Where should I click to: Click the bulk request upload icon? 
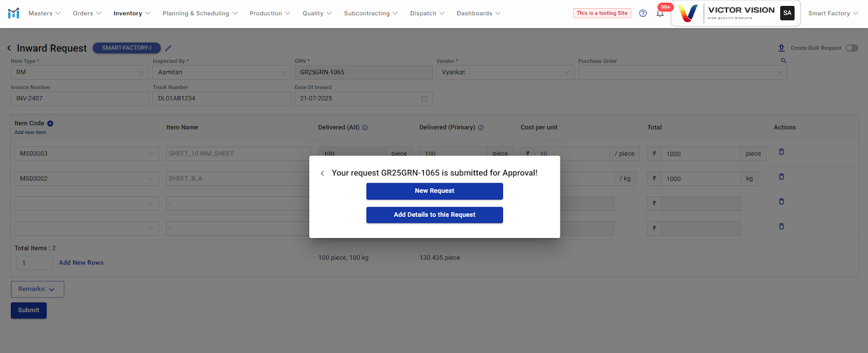(781, 48)
